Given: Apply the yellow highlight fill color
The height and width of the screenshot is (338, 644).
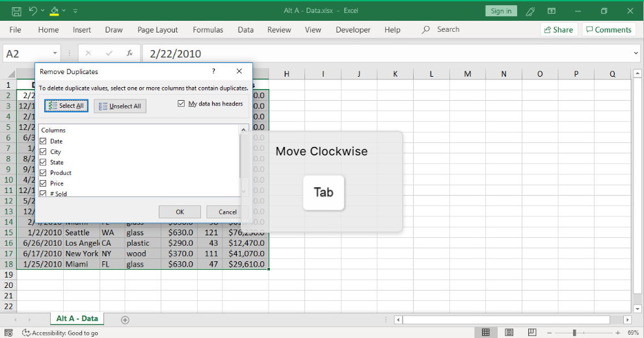Looking at the screenshot, I should coord(54,11).
